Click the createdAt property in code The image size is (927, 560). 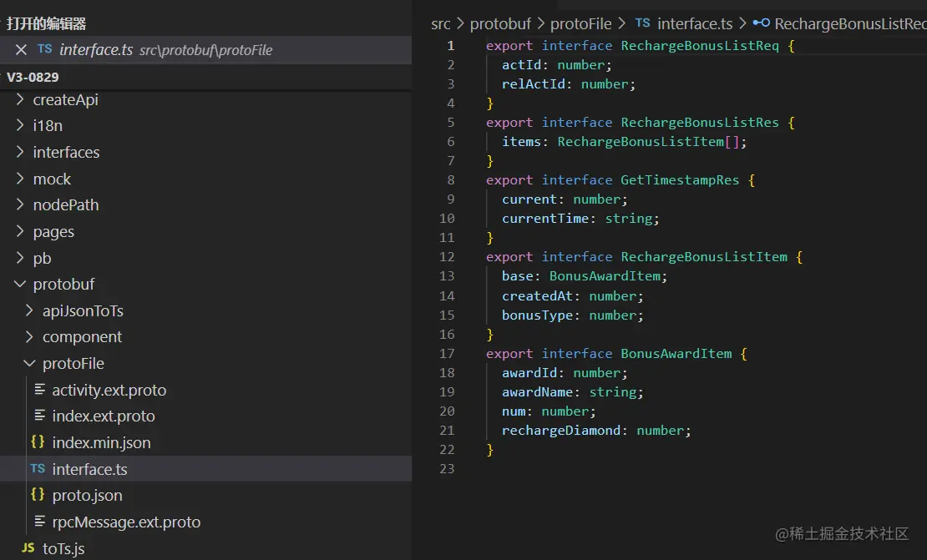[537, 296]
